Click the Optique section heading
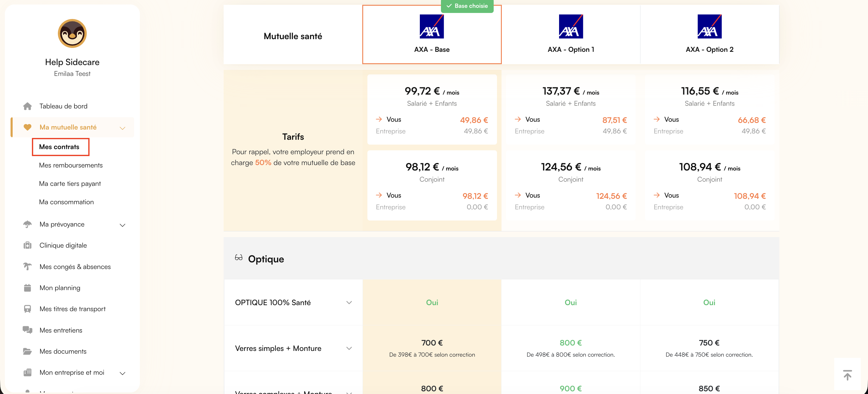The height and width of the screenshot is (394, 868). tap(266, 259)
